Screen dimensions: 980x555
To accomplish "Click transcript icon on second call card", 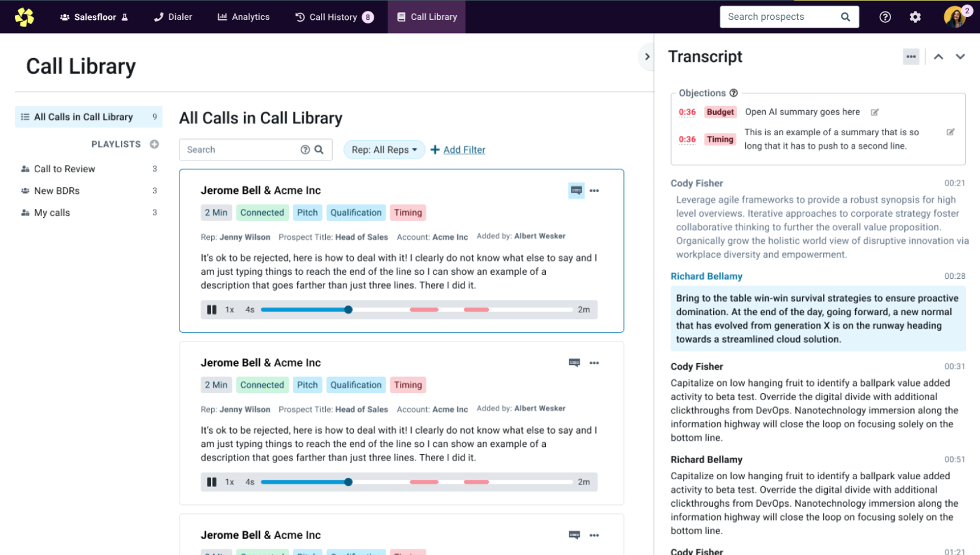I will coord(574,362).
